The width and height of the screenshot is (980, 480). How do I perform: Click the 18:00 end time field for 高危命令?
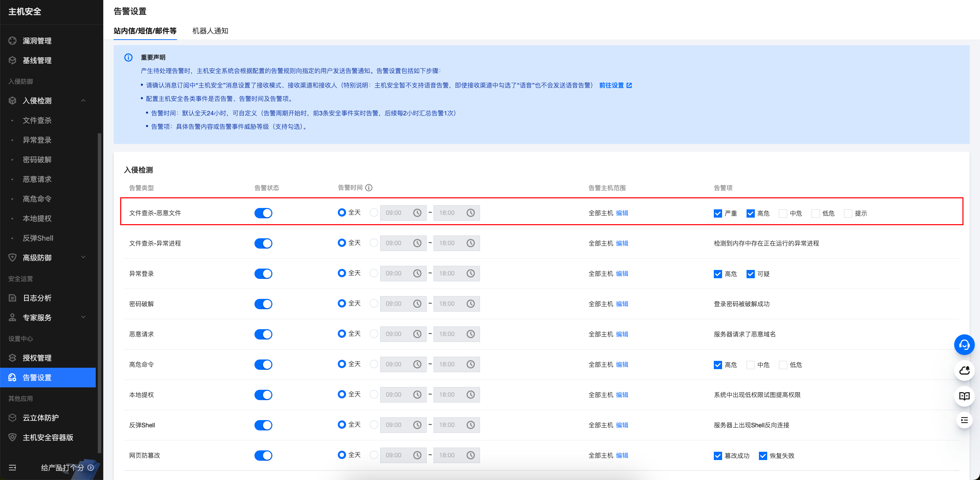pyautogui.click(x=449, y=364)
